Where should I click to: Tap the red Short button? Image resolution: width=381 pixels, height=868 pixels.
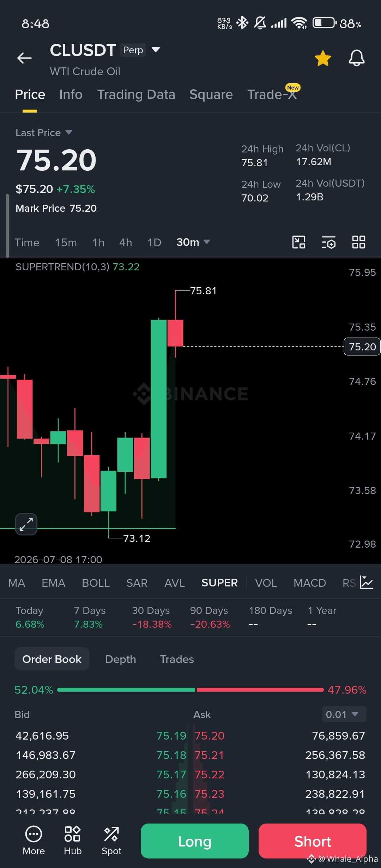click(x=313, y=841)
